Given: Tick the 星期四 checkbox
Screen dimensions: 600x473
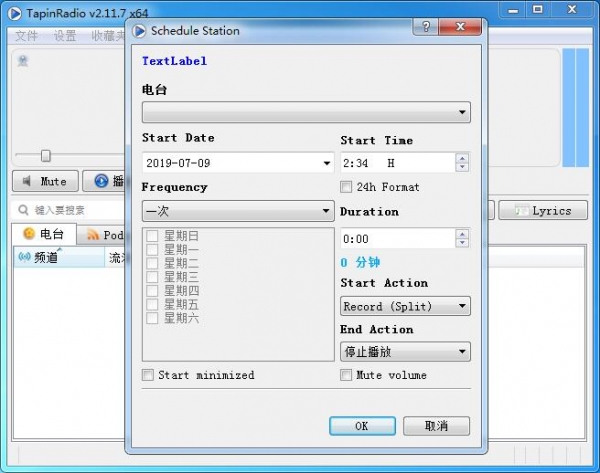Looking at the screenshot, I should point(152,290).
